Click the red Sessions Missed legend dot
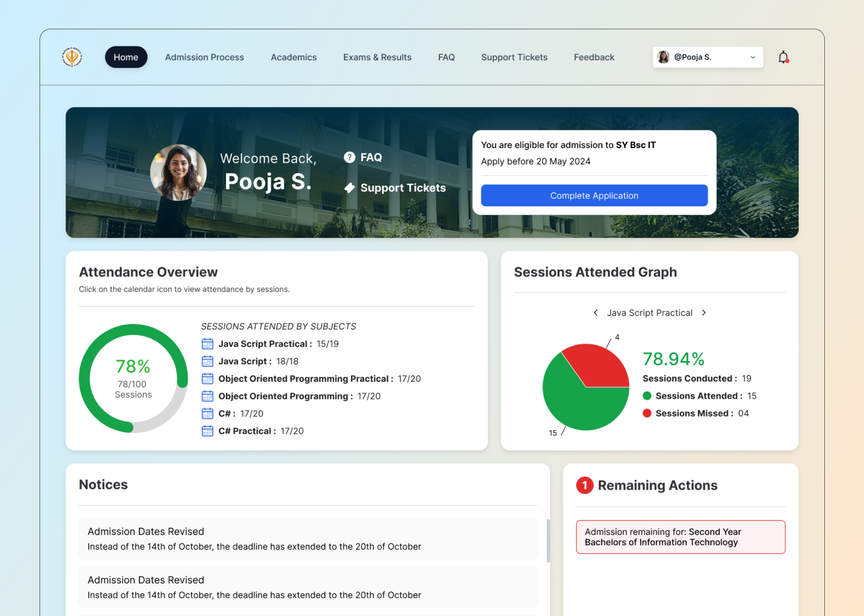864x616 pixels. 647,413
